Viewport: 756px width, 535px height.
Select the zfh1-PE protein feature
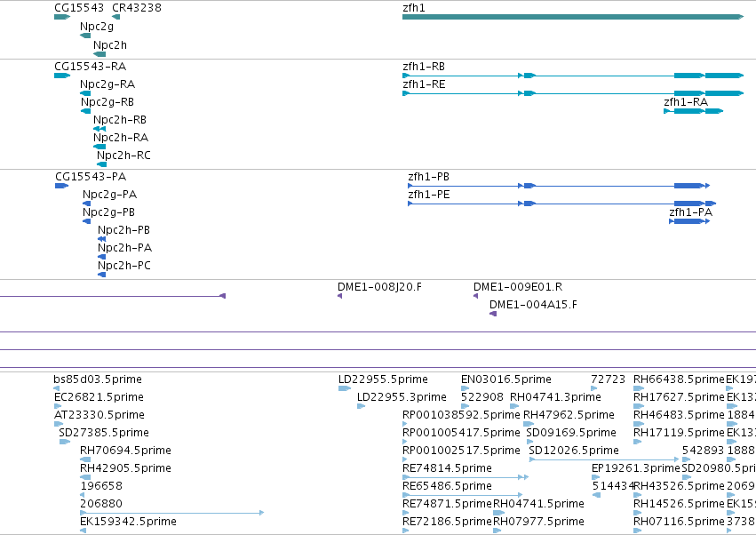[x=562, y=204]
